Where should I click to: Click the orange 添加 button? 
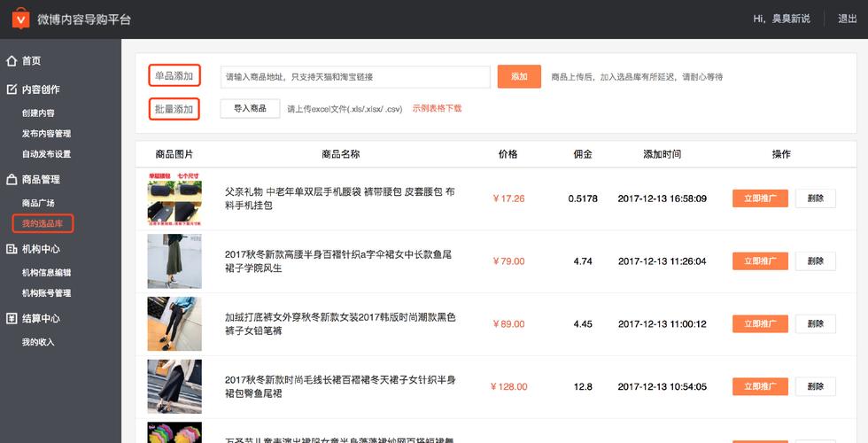(x=519, y=76)
